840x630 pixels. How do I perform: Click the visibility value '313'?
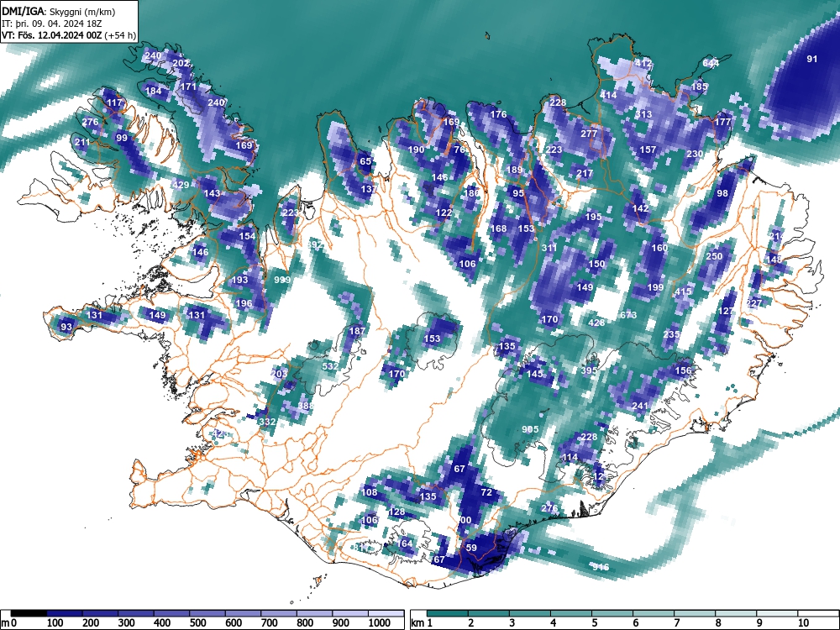[x=643, y=114]
